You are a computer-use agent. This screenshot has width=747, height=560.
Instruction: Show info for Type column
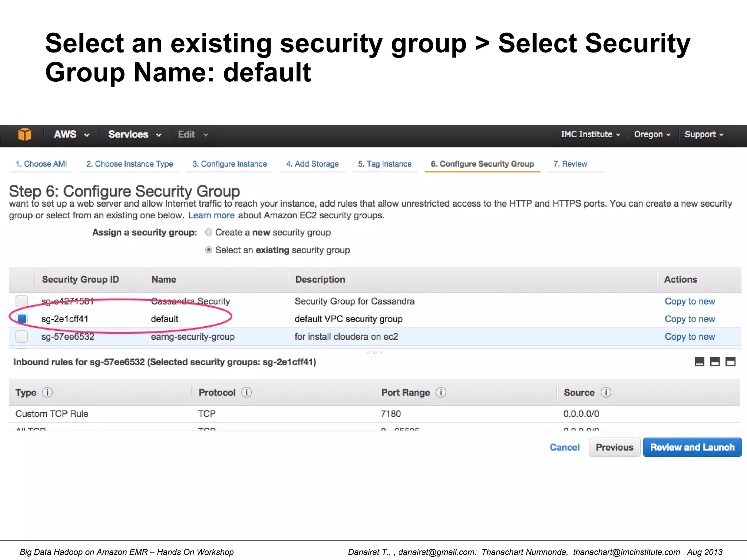click(x=47, y=392)
